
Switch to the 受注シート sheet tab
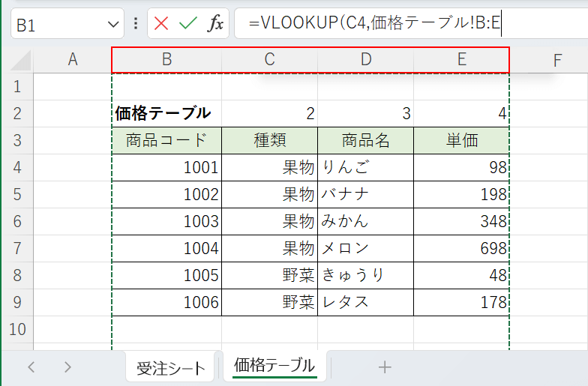170,367
